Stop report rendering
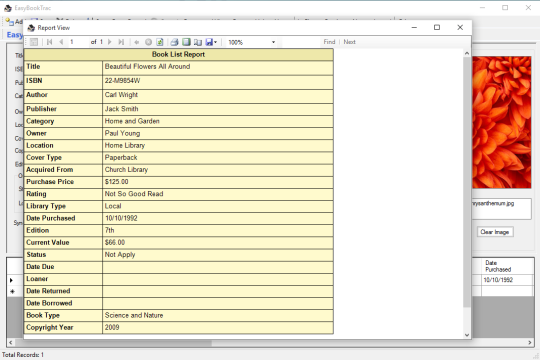Screen dimensions: 540x360 click(x=148, y=42)
